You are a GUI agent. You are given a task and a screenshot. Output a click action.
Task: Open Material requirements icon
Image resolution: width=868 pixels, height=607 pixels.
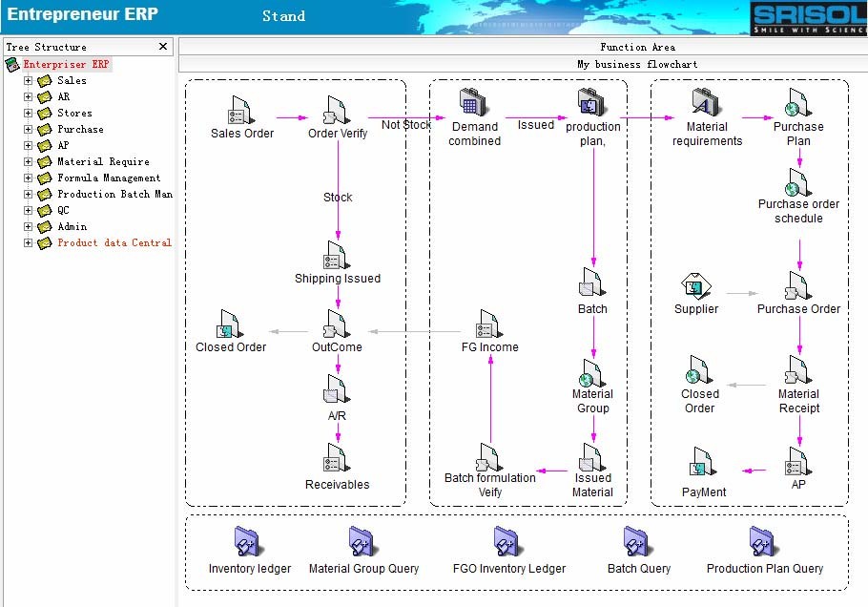[706, 102]
